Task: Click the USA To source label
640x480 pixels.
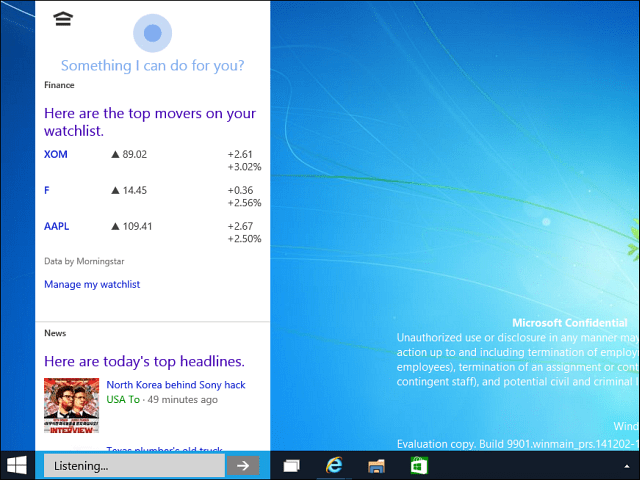Action: click(x=123, y=400)
